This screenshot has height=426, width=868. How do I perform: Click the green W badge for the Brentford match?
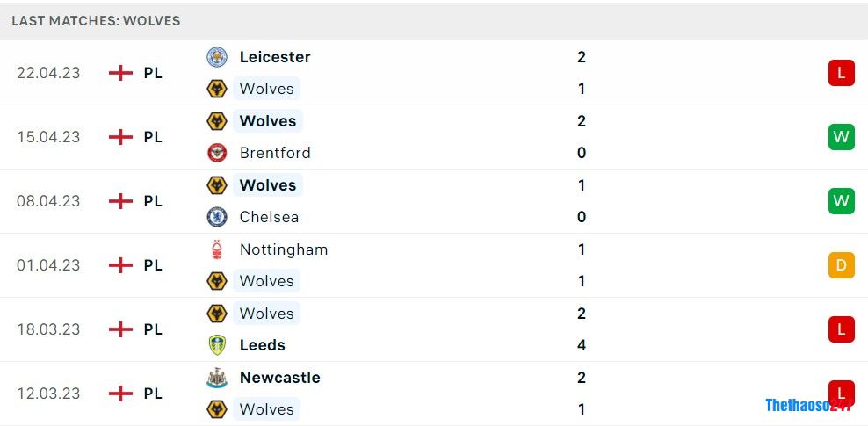pos(841,137)
